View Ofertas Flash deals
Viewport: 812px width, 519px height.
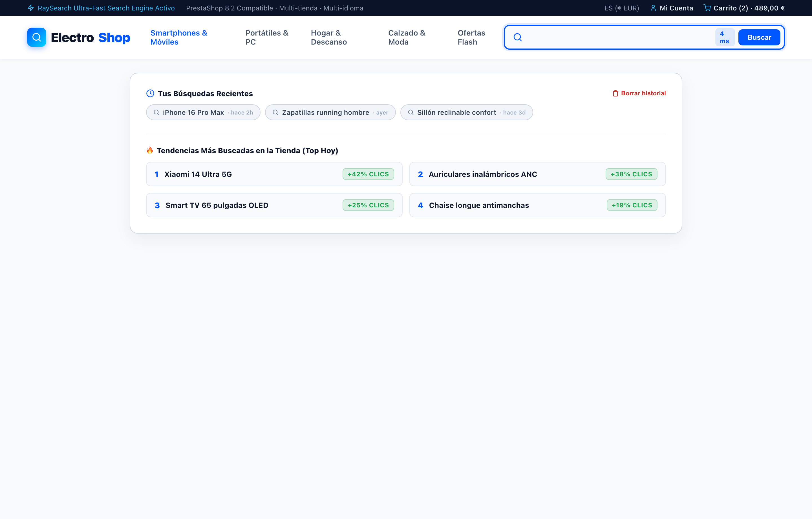[471, 38]
